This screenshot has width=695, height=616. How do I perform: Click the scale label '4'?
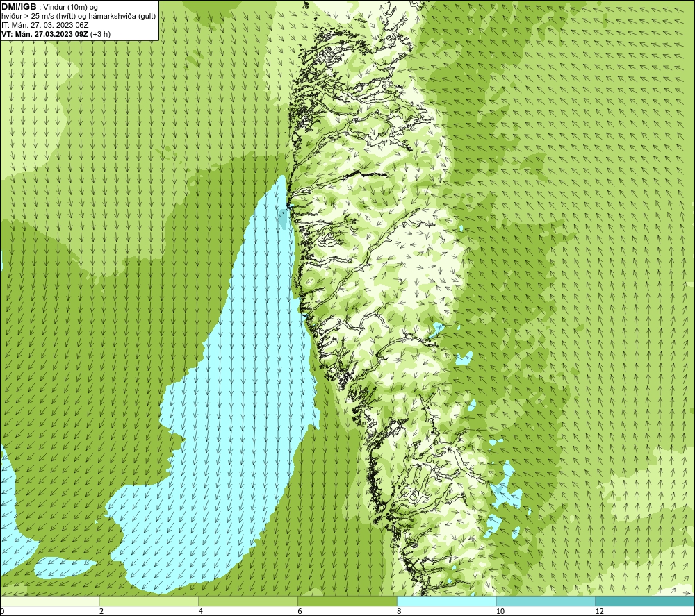(201, 612)
